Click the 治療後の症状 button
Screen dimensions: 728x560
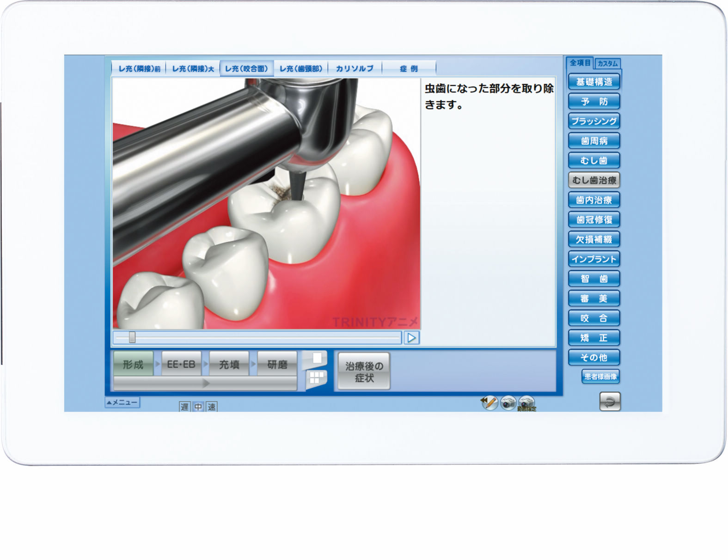364,372
